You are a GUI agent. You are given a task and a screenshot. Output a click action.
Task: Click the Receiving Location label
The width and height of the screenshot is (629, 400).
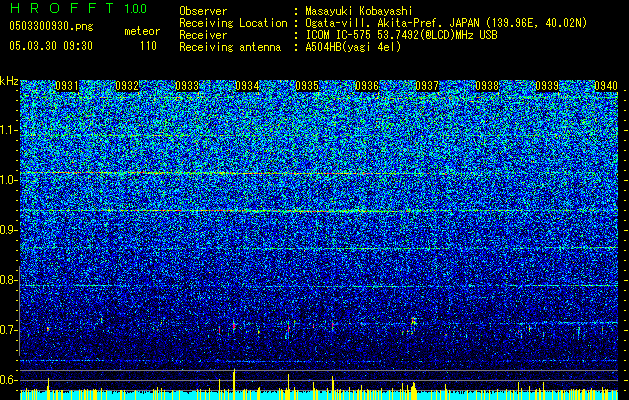coord(233,23)
